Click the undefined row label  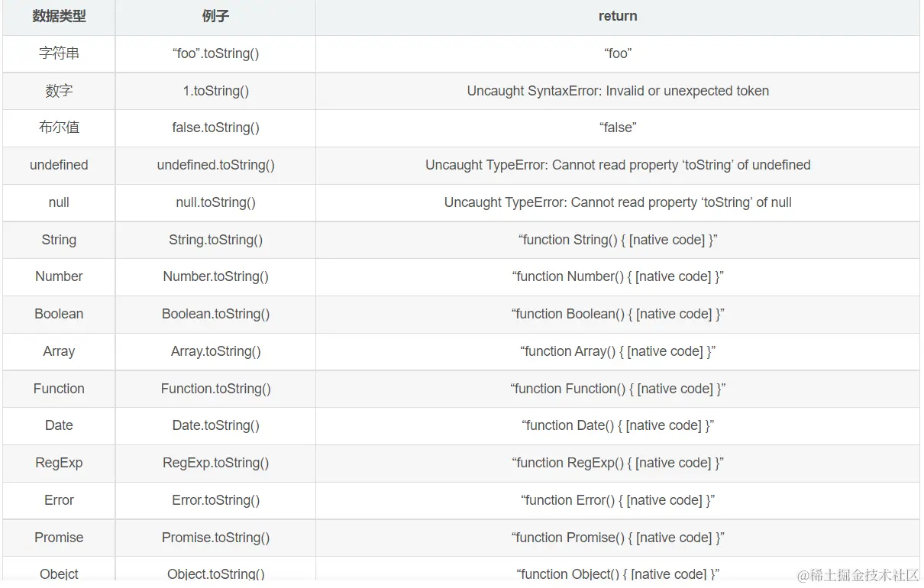coord(59,165)
